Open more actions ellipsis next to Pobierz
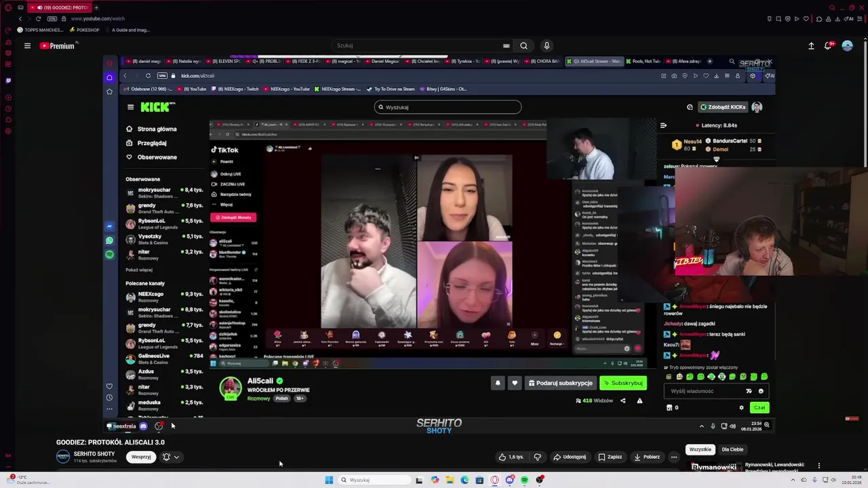The width and height of the screenshot is (868, 488). click(x=673, y=457)
